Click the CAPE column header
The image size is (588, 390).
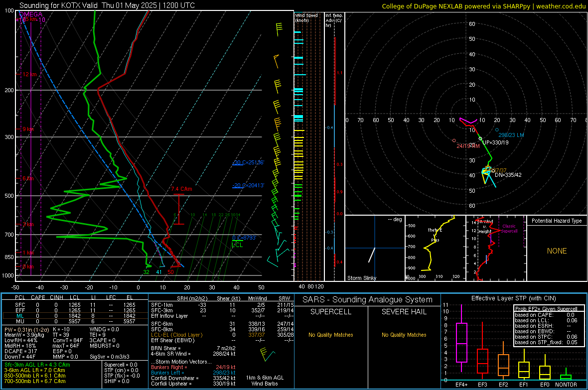[x=38, y=297]
